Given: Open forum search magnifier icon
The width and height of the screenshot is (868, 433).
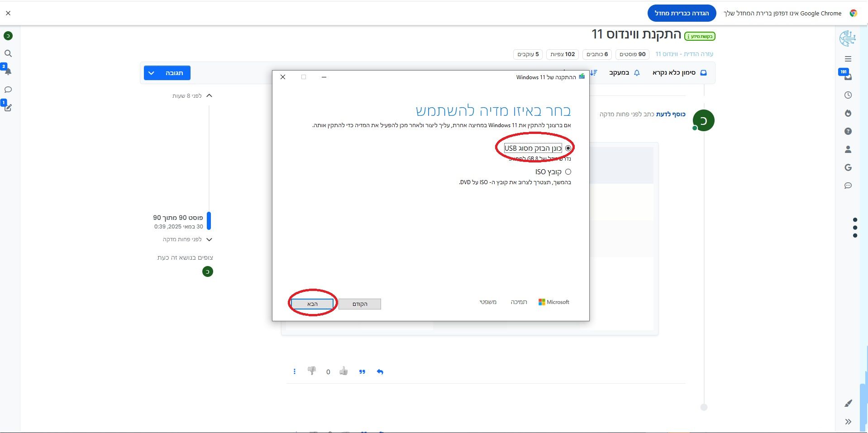Looking at the screenshot, I should (x=8, y=53).
